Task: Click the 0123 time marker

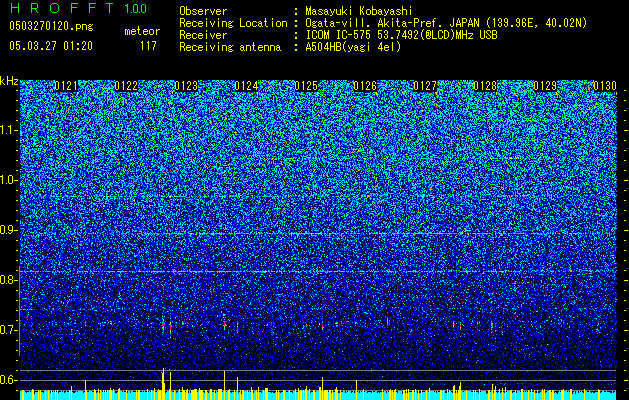Action: (x=186, y=86)
